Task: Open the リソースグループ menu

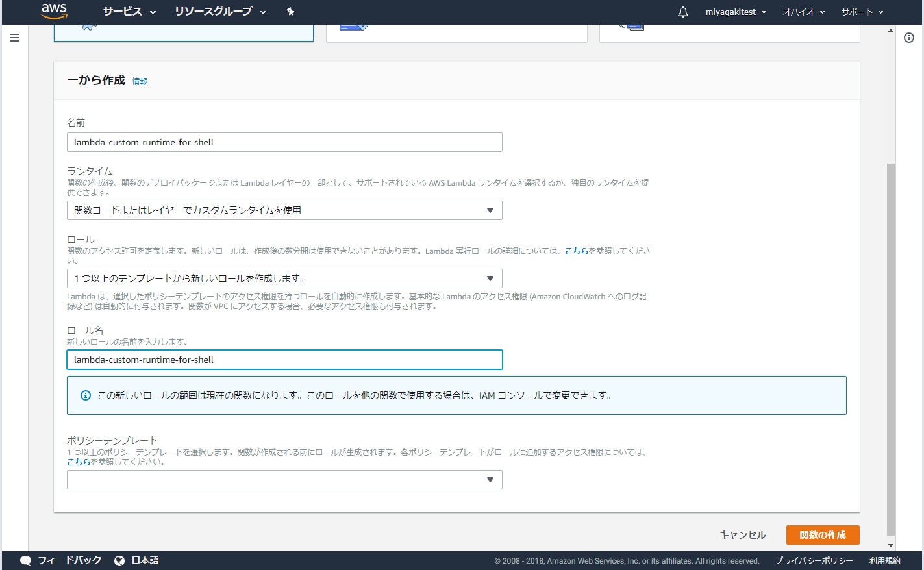Action: [x=220, y=12]
